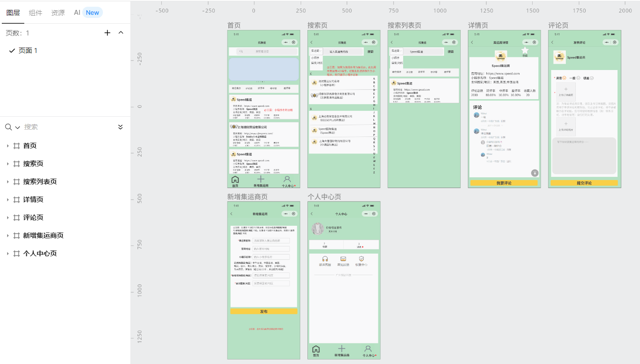Click the blue banner in 首页 frame
Image resolution: width=640 pixels, height=364 pixels.
[x=263, y=69]
